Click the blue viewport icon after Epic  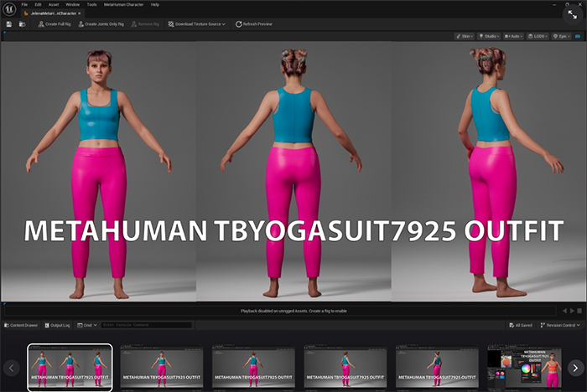[x=578, y=36]
